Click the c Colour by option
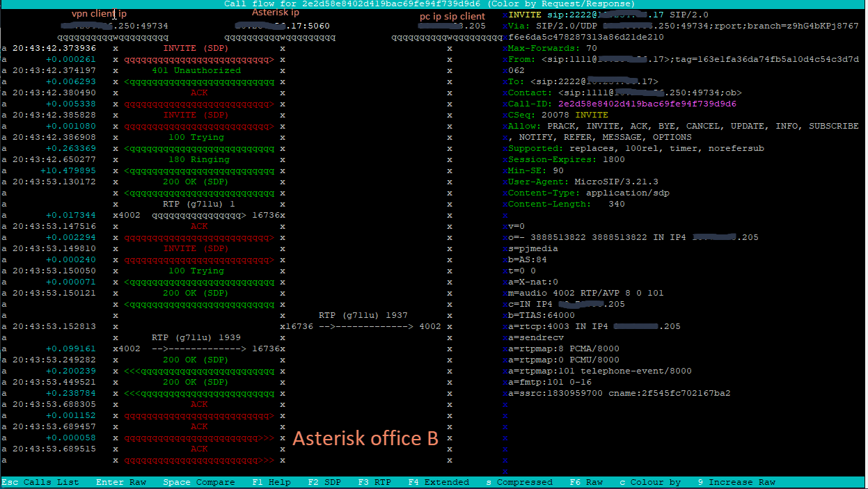The width and height of the screenshot is (868, 489). (649, 482)
